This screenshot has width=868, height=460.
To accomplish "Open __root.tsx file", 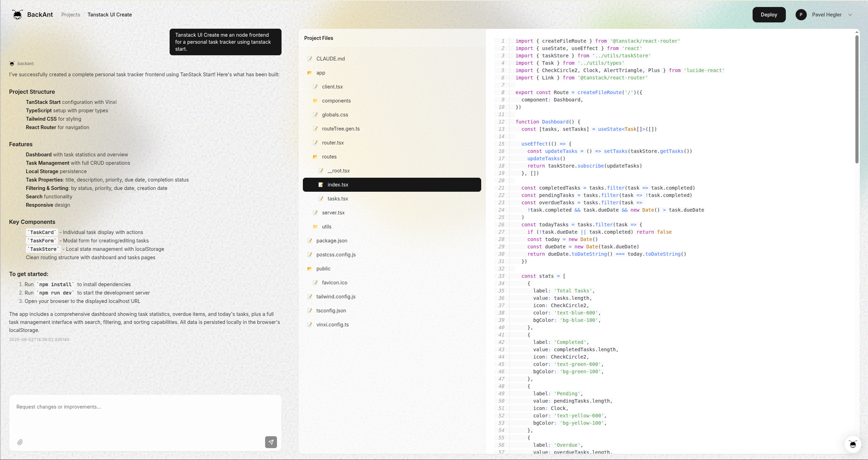I will coord(392,171).
